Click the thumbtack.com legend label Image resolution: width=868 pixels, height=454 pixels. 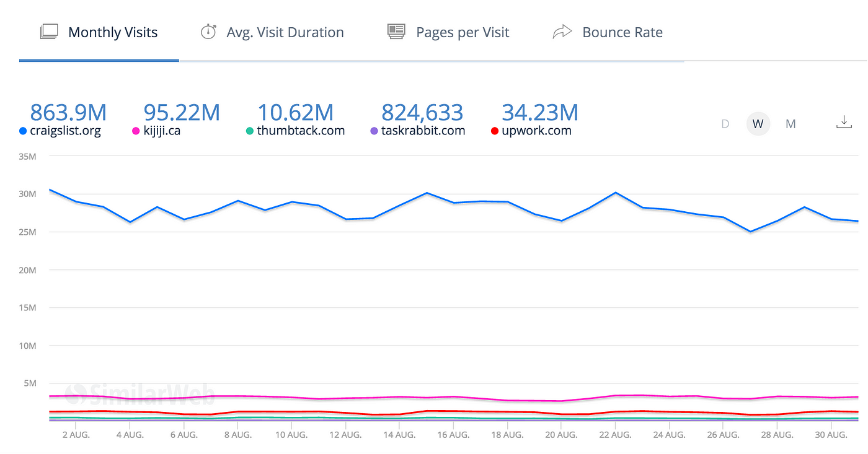301,131
